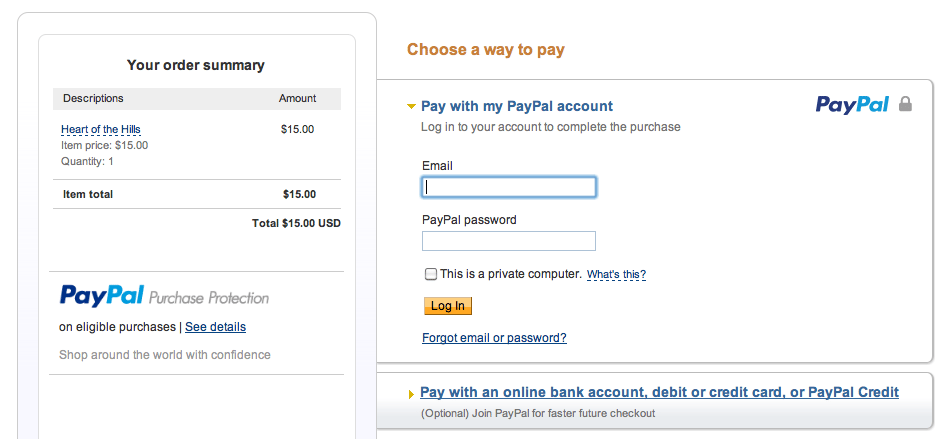Click the Log In button
The width and height of the screenshot is (950, 439).
tap(448, 306)
